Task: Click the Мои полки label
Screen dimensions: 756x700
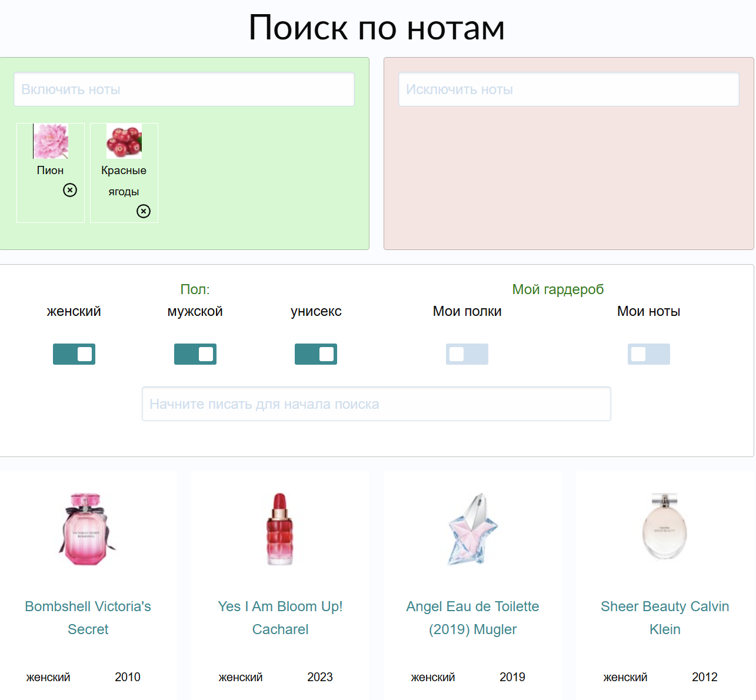Action: tap(467, 312)
